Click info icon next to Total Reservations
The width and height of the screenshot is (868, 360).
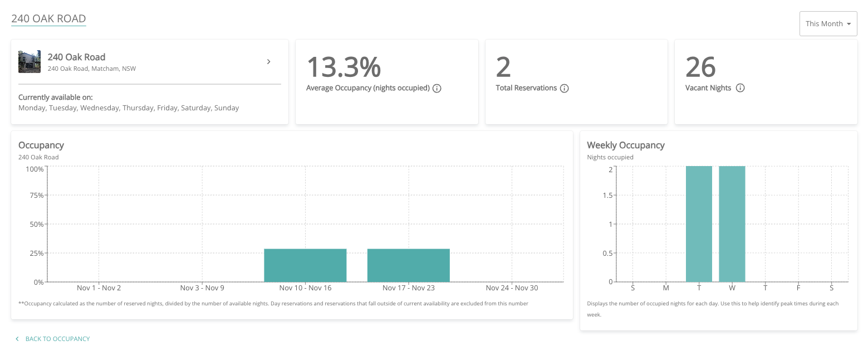point(564,88)
